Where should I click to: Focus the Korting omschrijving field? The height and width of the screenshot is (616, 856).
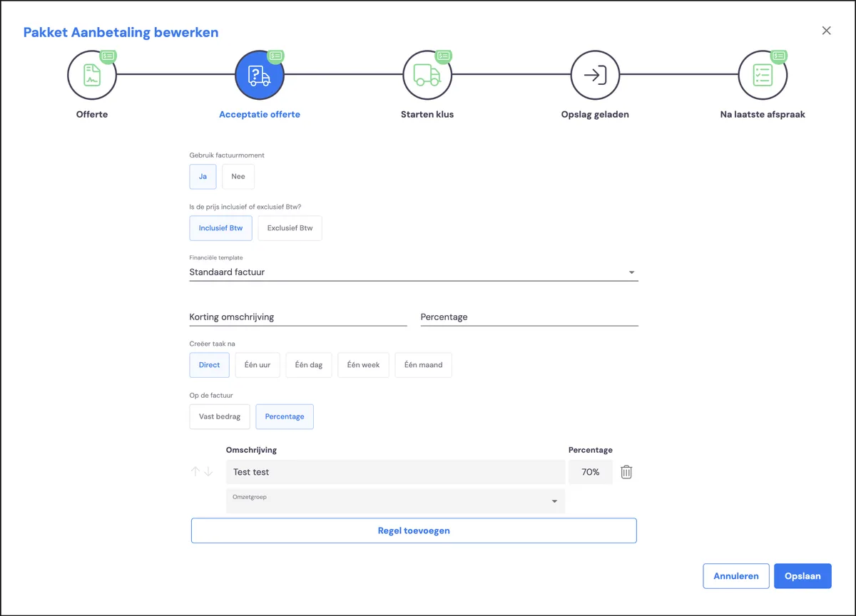298,317
